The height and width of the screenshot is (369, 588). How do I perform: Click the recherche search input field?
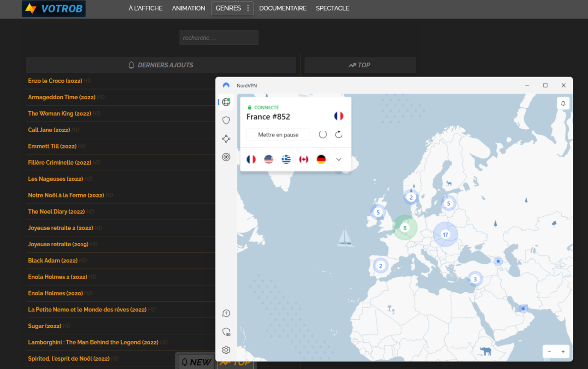(219, 38)
